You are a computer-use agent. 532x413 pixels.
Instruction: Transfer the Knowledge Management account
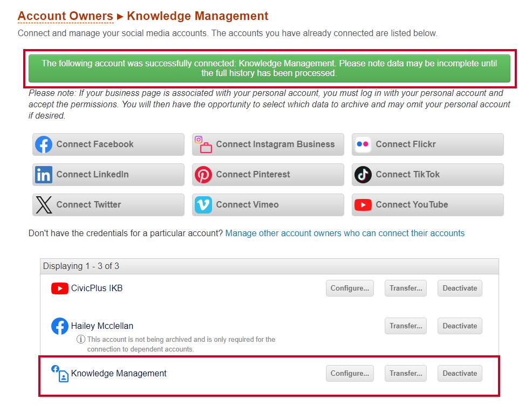(x=406, y=373)
